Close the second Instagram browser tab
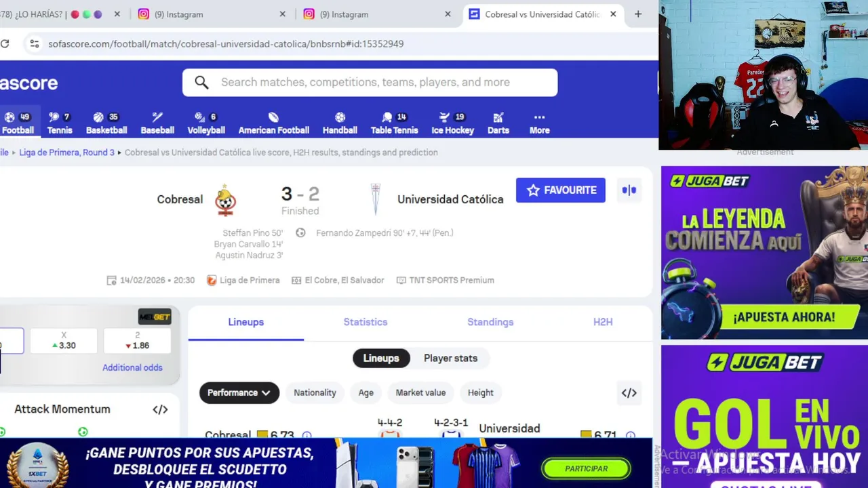 pos(448,14)
